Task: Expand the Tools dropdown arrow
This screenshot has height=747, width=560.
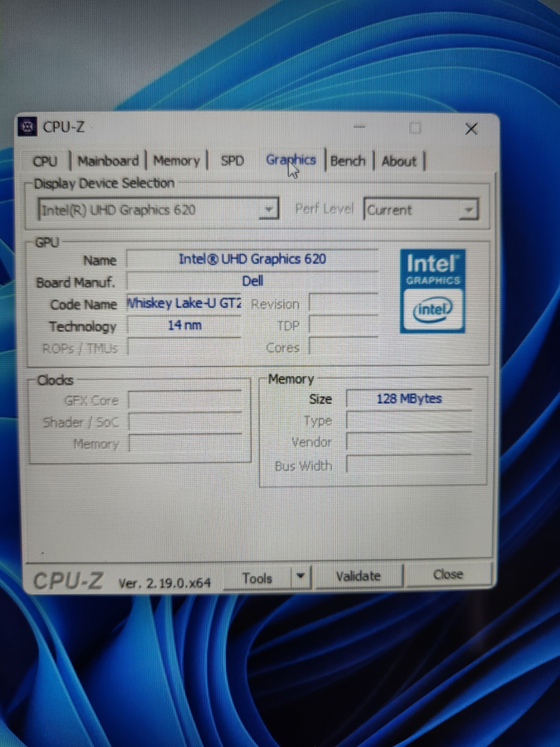Action: pyautogui.click(x=301, y=577)
